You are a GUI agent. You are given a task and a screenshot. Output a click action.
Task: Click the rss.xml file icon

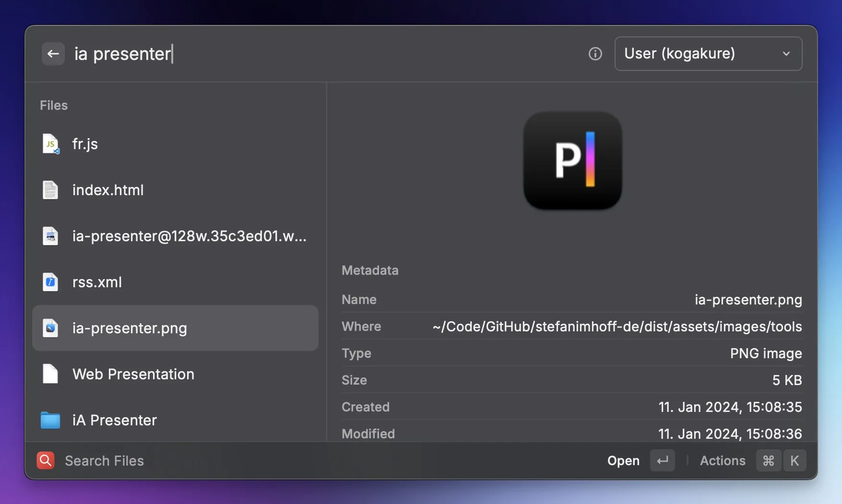pos(50,282)
